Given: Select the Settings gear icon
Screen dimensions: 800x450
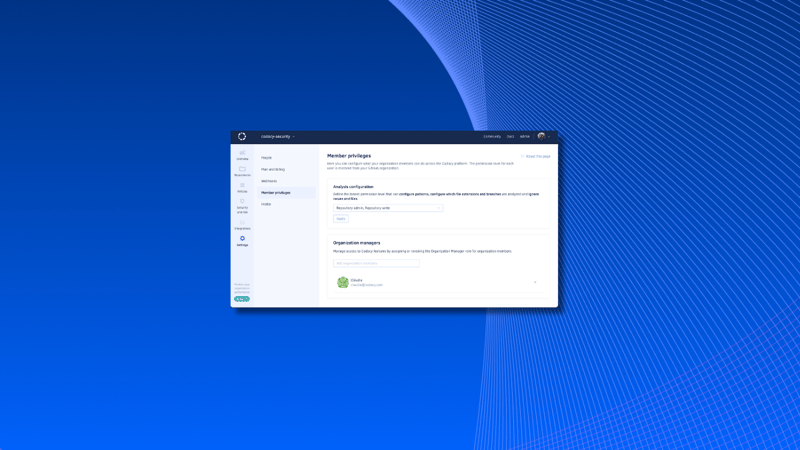Looking at the screenshot, I should coord(242,240).
